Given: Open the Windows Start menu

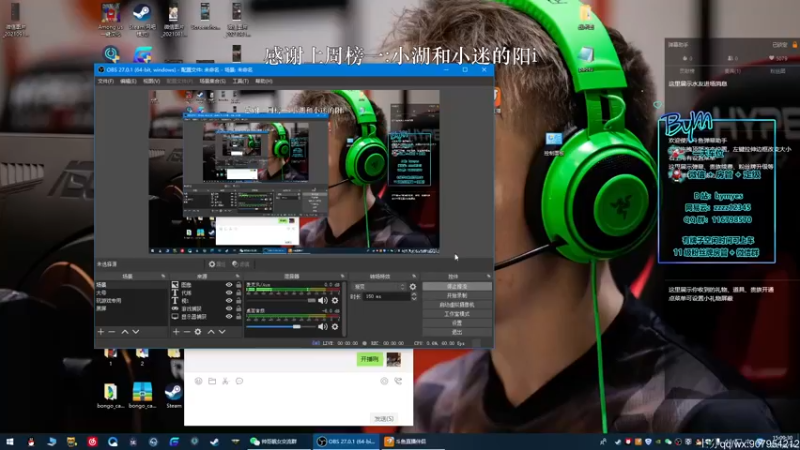Looking at the screenshot, I should pyautogui.click(x=10, y=442).
